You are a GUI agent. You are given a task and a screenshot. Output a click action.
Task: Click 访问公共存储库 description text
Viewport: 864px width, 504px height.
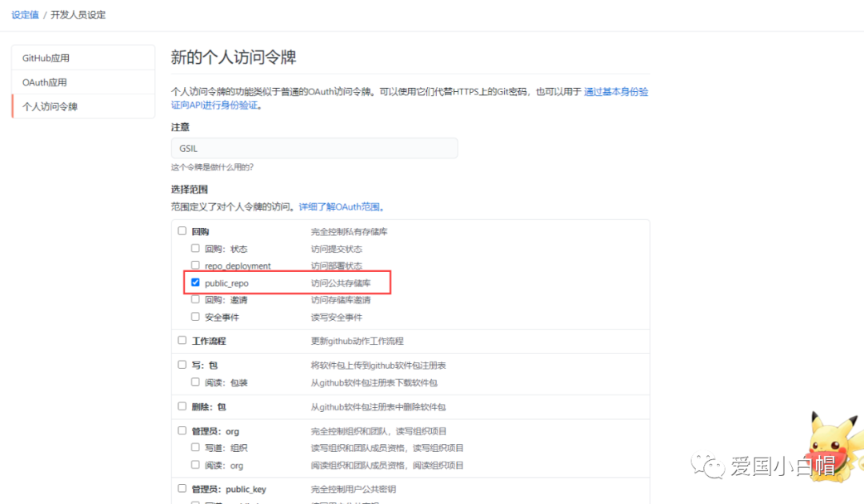(x=341, y=283)
